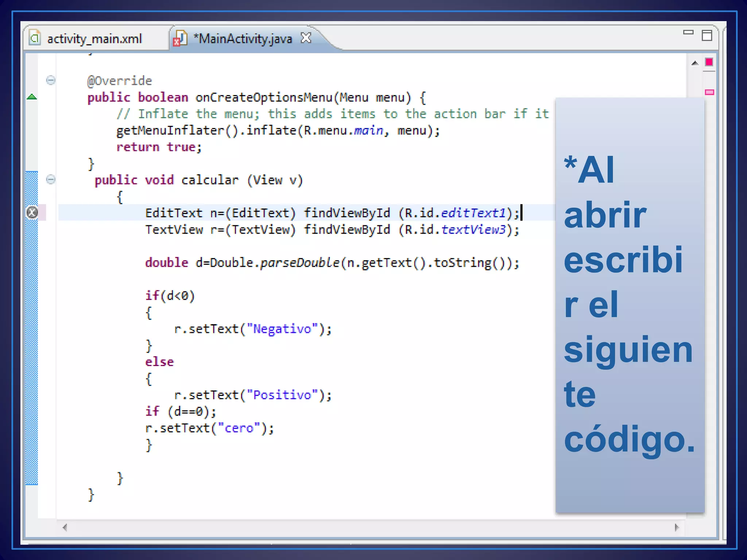747x560 pixels.
Task: Click the comment "// Inflate the menu" line
Action: pos(333,114)
